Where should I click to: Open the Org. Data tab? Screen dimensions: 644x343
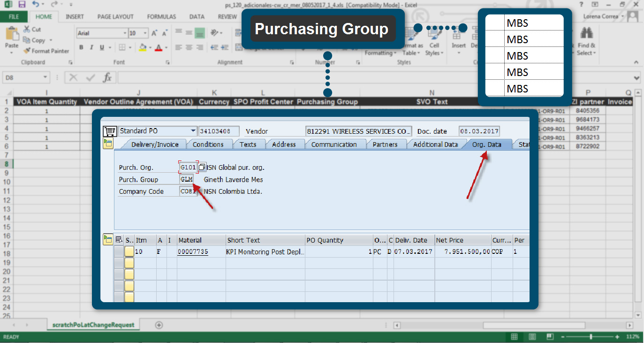(486, 145)
